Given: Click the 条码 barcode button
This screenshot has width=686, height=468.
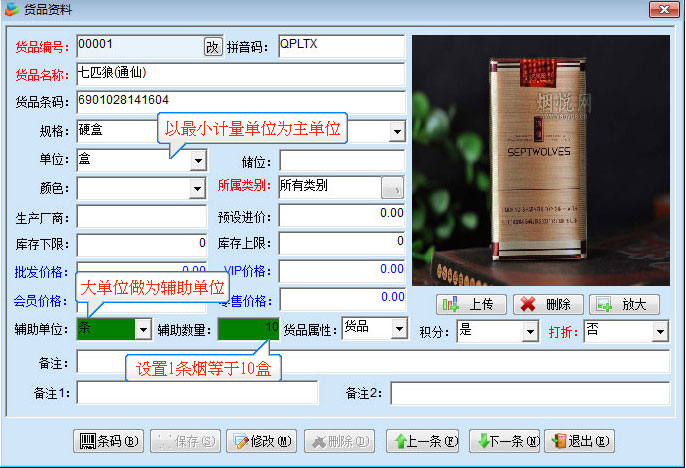Looking at the screenshot, I should click(110, 441).
